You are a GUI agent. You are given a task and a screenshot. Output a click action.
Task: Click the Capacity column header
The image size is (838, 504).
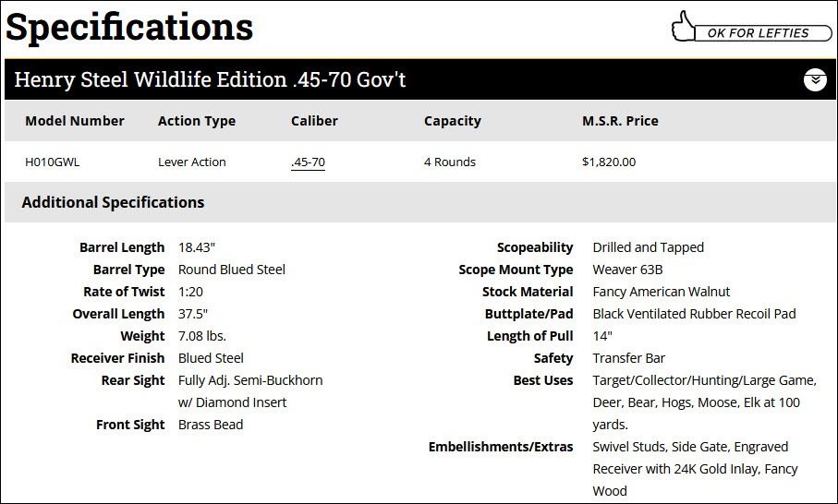pos(452,121)
